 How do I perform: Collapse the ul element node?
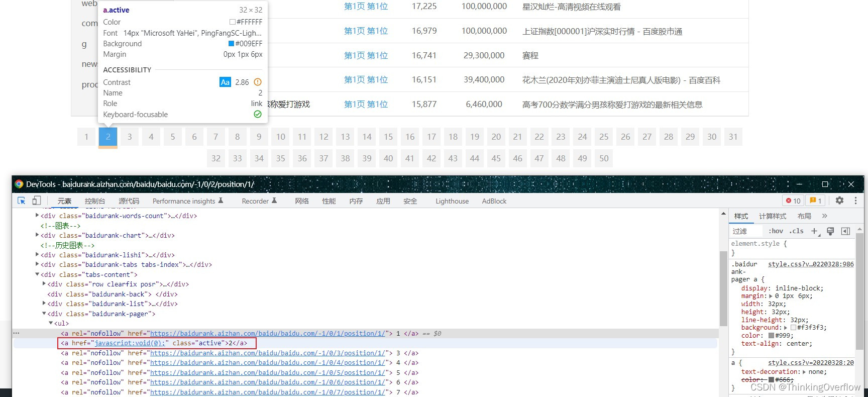tap(51, 323)
